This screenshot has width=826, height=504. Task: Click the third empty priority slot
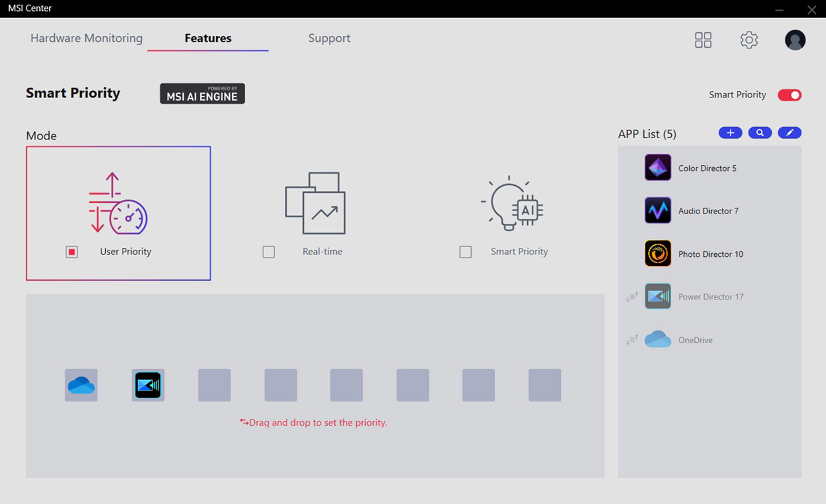coord(347,385)
